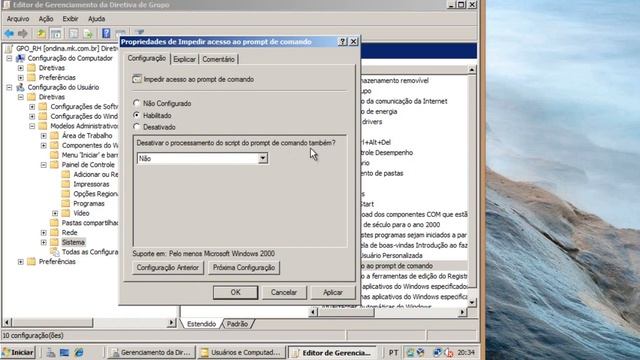Expand the Rede node
This screenshot has height=360, width=640.
[44, 233]
